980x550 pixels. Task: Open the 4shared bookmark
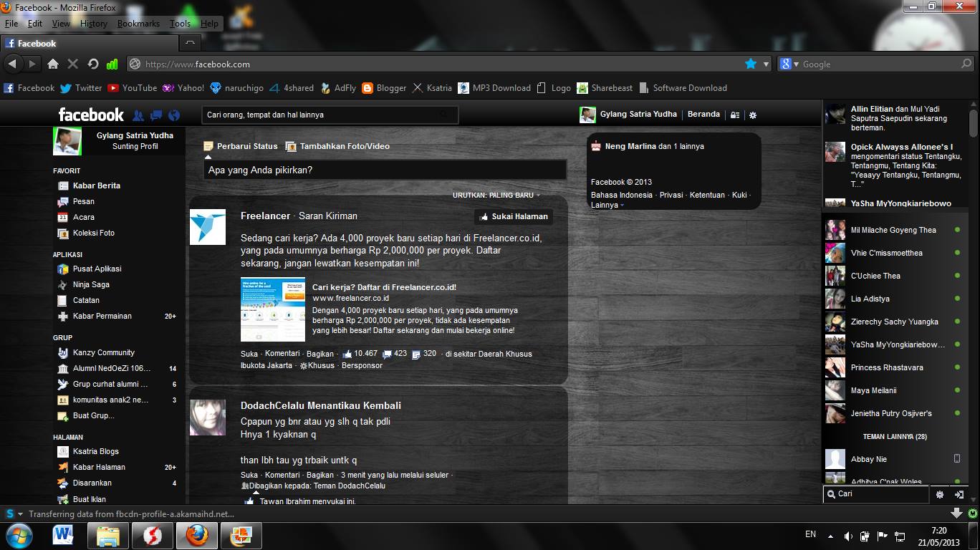coord(292,88)
